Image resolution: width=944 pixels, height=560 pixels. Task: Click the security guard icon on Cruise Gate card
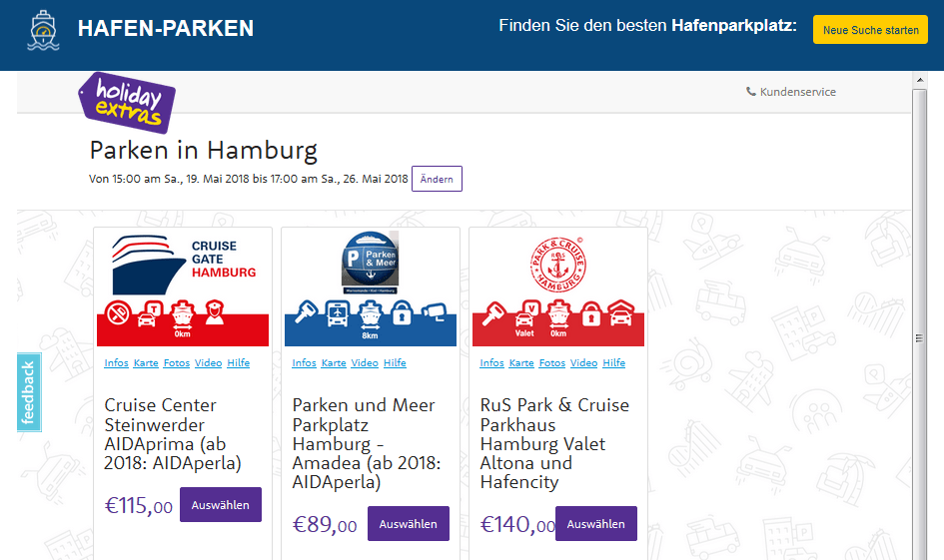click(x=215, y=312)
